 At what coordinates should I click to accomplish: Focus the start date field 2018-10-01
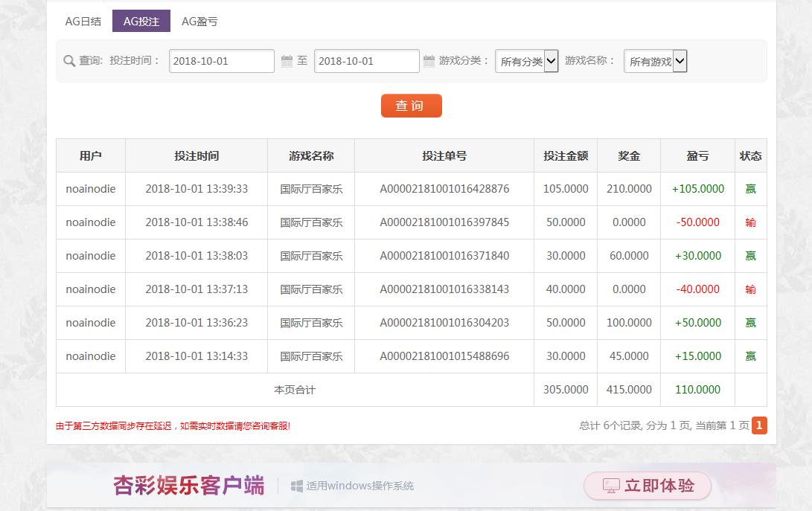click(x=222, y=61)
